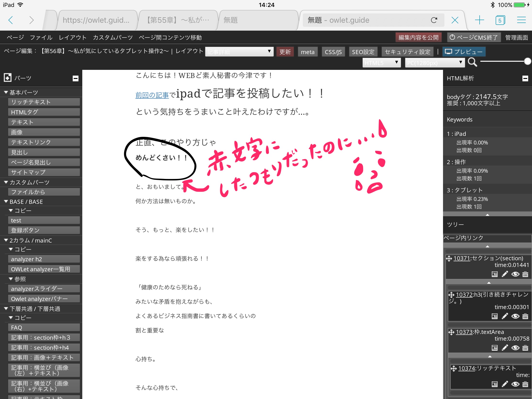Click the zoom slider handle
The image size is (532, 399).
[527, 61]
